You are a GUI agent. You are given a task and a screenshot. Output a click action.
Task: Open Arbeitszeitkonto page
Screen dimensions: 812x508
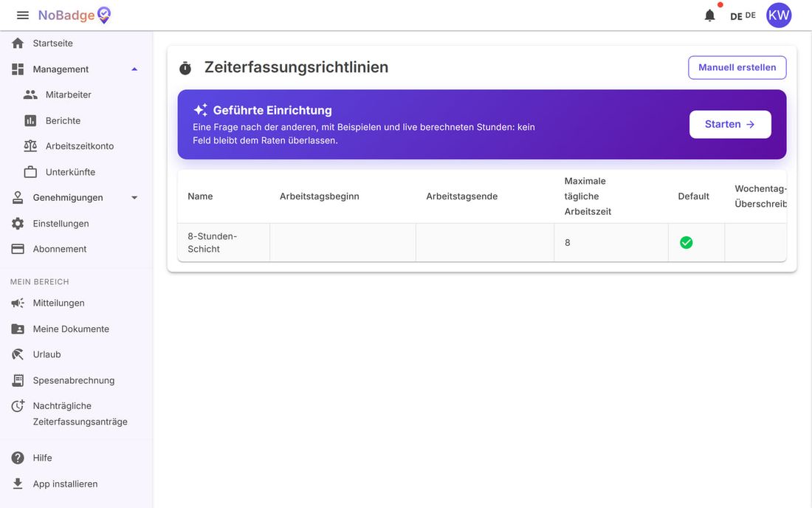coord(80,146)
